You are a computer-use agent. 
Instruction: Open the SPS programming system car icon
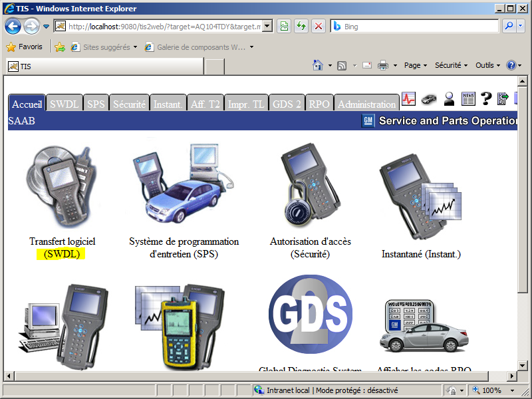(x=184, y=184)
